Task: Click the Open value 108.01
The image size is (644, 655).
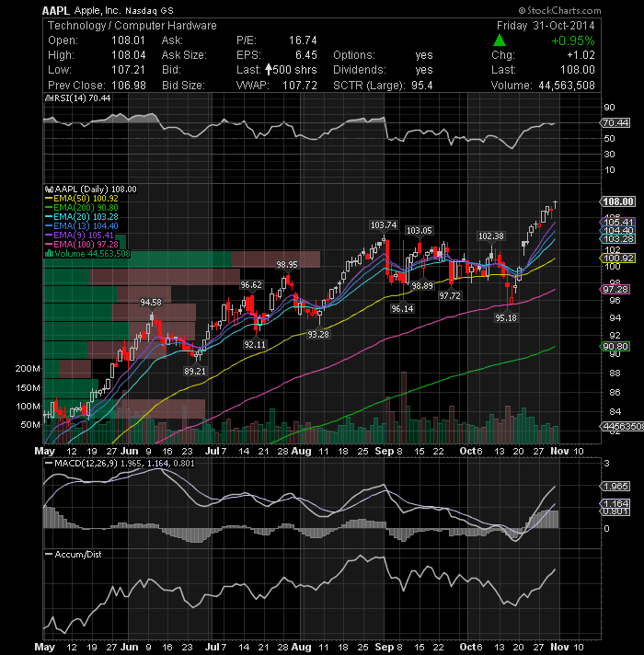Action: [x=128, y=40]
